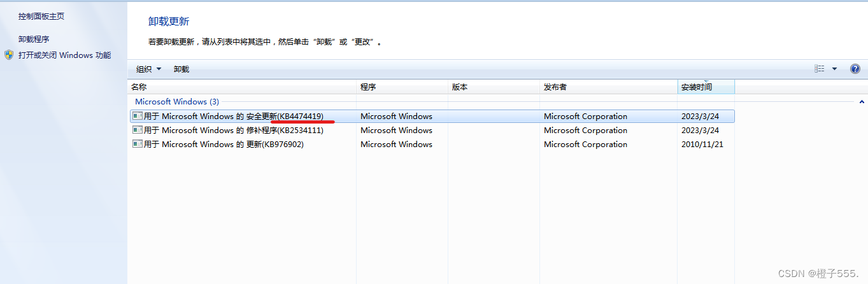868x284 pixels.
Task: Collapse the Microsoft Windows (3) group arrow
Action: pyautogui.click(x=862, y=102)
